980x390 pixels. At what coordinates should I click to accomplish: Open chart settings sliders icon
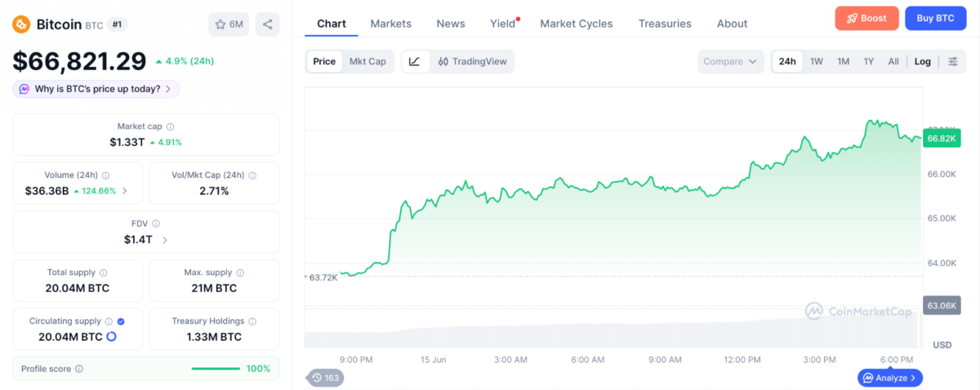952,61
